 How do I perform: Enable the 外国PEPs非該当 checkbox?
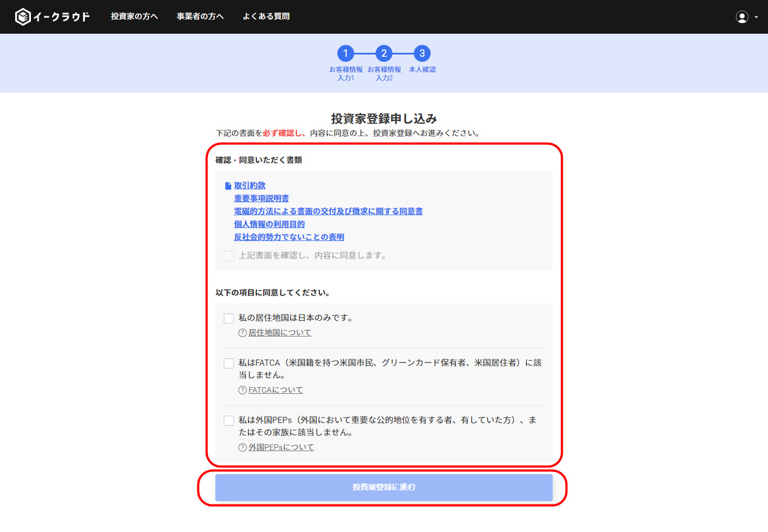(x=228, y=420)
